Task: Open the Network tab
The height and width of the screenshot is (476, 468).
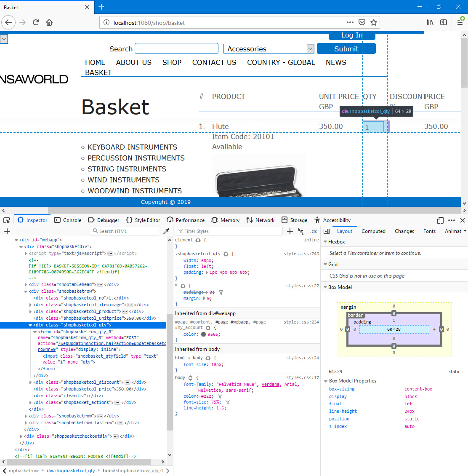Action: tap(260, 220)
